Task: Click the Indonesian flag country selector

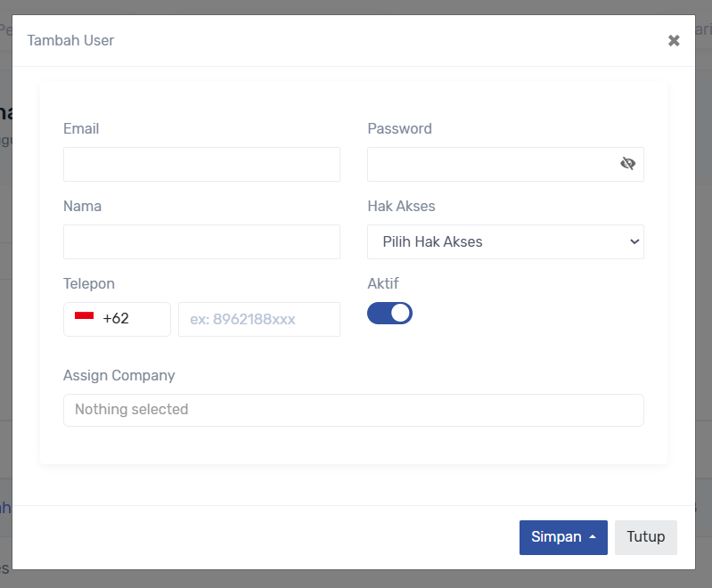Action: click(85, 318)
